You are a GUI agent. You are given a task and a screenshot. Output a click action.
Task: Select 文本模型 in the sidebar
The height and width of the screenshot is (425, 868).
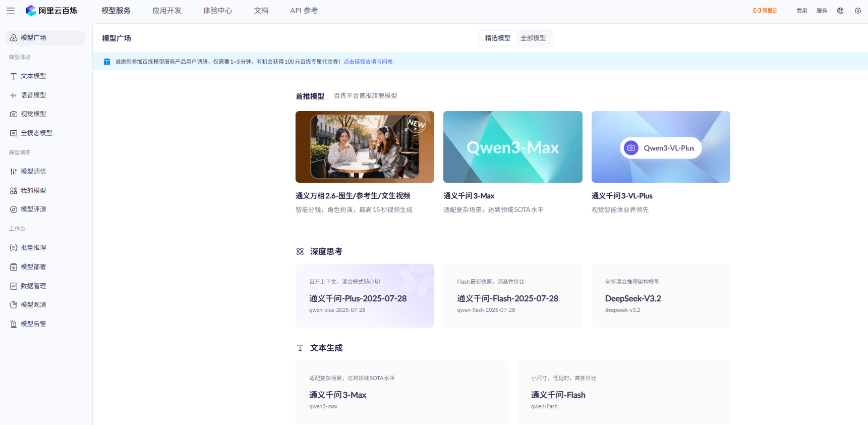click(x=45, y=76)
